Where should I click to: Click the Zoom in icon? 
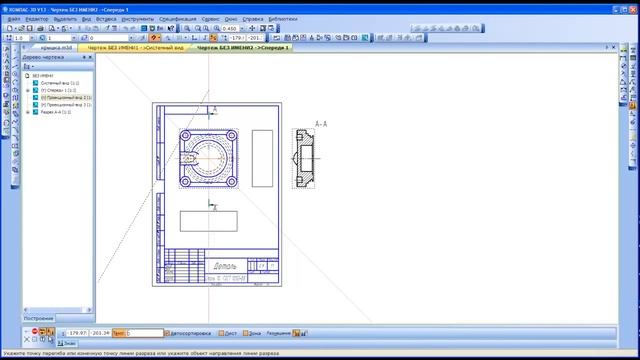198,28
